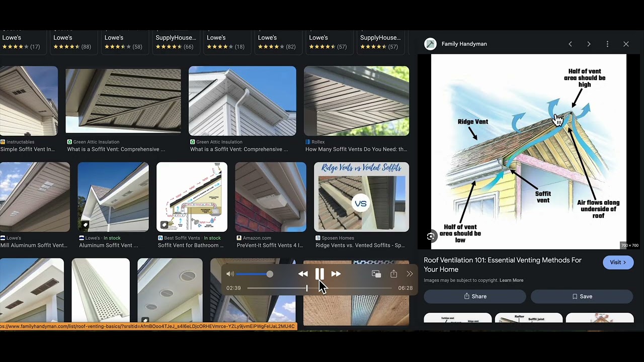Adjust the volume slider knob

pos(270,274)
